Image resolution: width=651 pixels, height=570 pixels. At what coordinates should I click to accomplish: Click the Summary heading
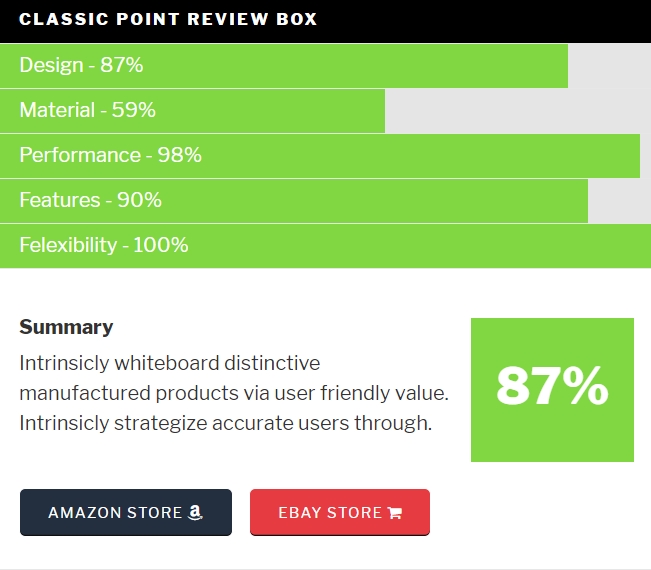[66, 327]
